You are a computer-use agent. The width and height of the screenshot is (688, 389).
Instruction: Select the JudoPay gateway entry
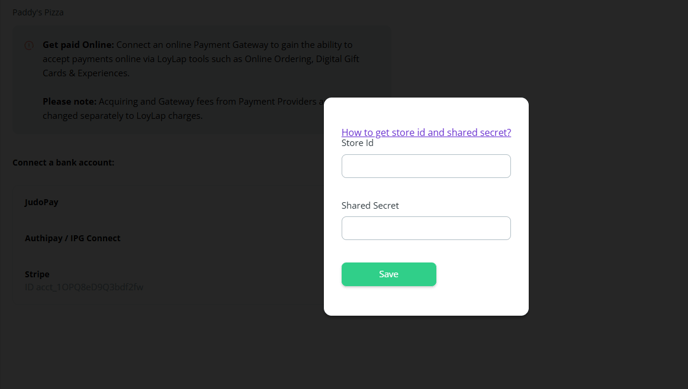(41, 202)
